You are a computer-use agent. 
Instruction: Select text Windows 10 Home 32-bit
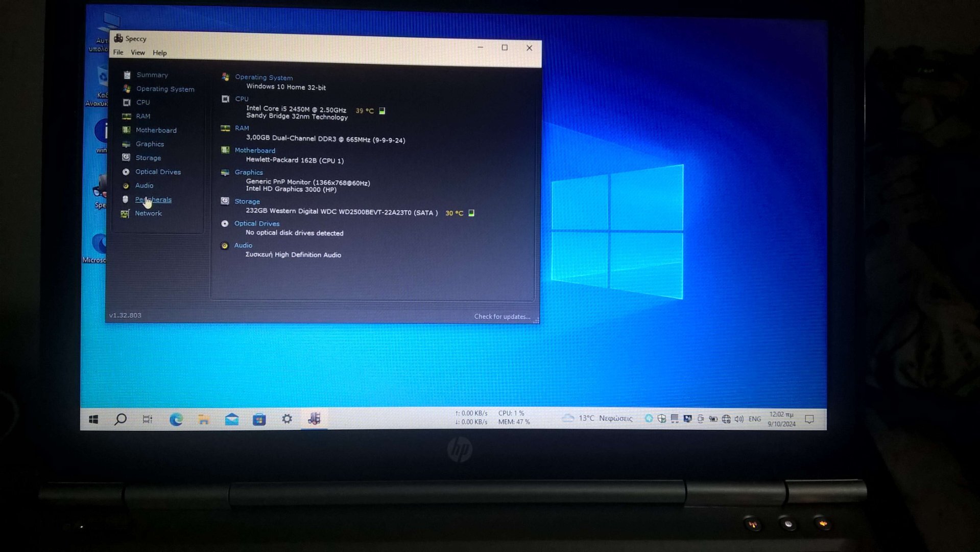point(286,87)
